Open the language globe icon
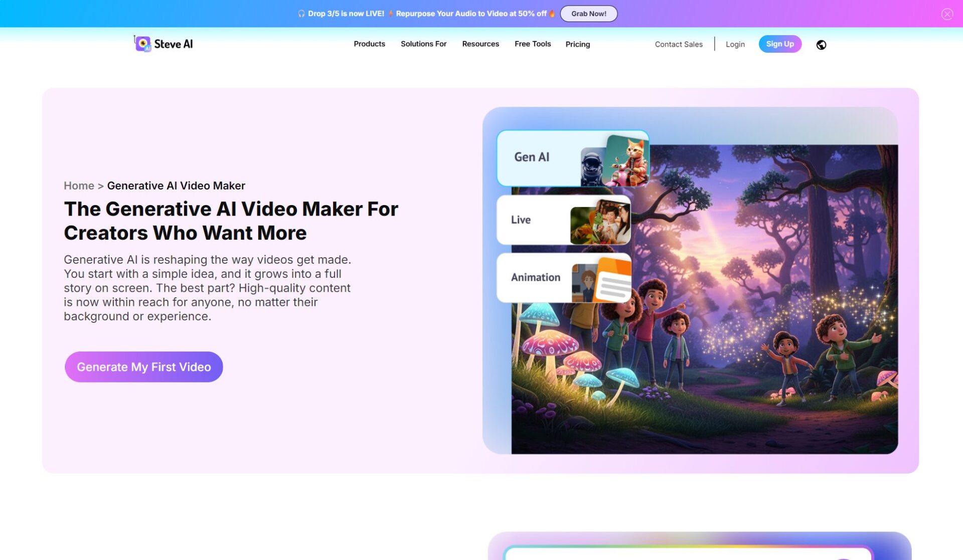Screen dimensions: 963x560 click(821, 45)
